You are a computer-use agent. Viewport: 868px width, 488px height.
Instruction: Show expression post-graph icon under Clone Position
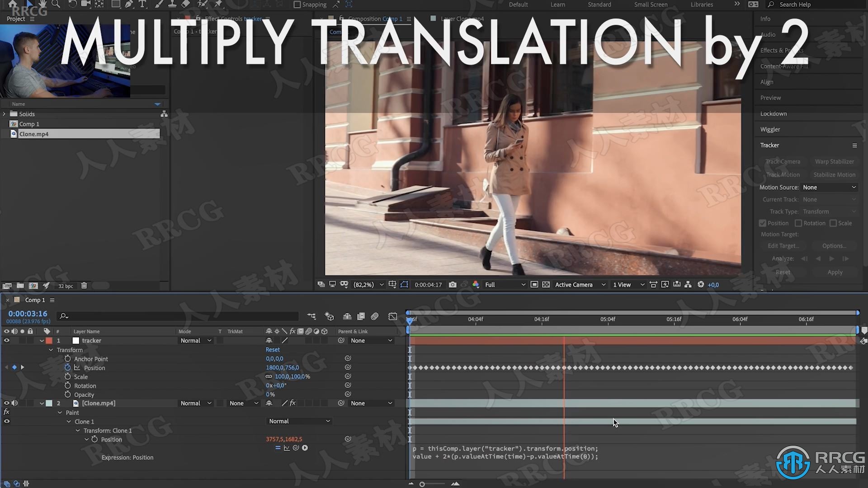point(287,448)
